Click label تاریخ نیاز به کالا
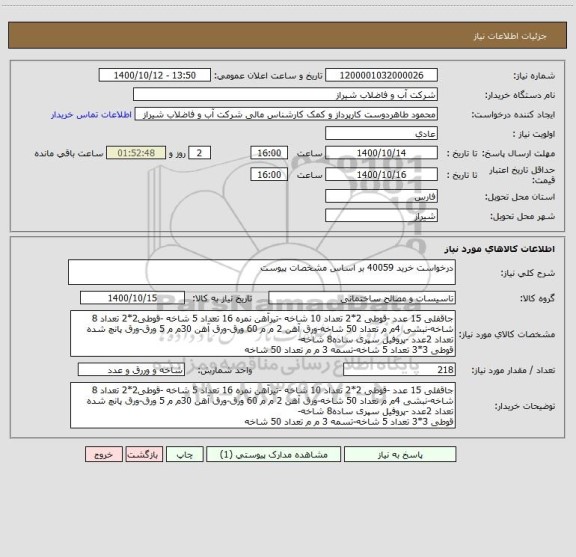 point(222,298)
